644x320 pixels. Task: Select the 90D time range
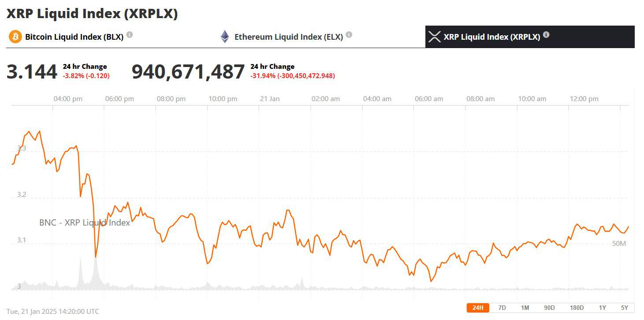pos(549,308)
